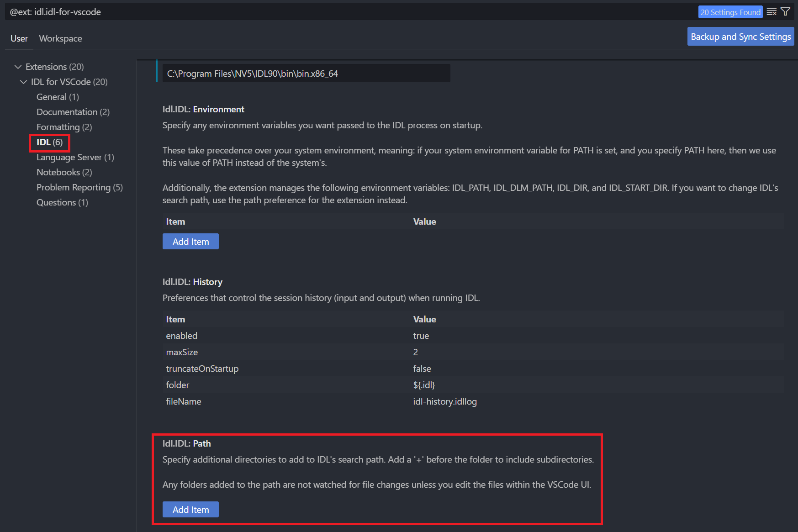Switch to the User settings tab
The height and width of the screenshot is (532, 798).
point(19,38)
